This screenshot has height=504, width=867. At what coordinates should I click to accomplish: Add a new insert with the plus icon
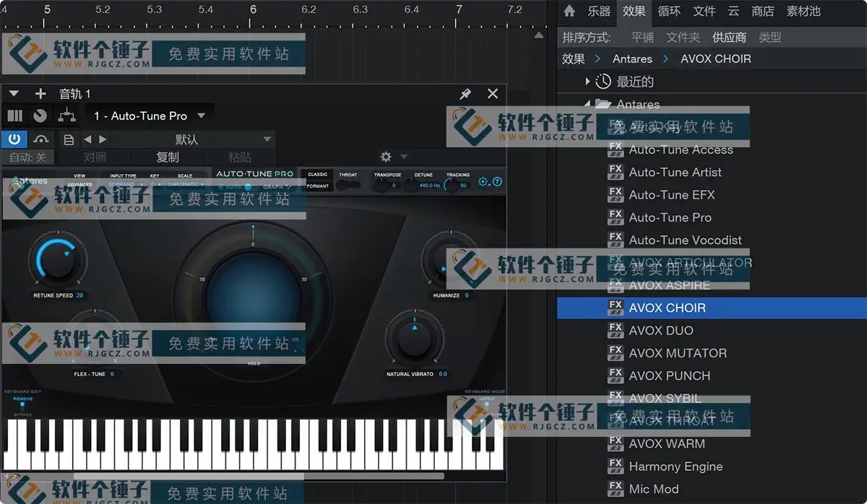40,94
